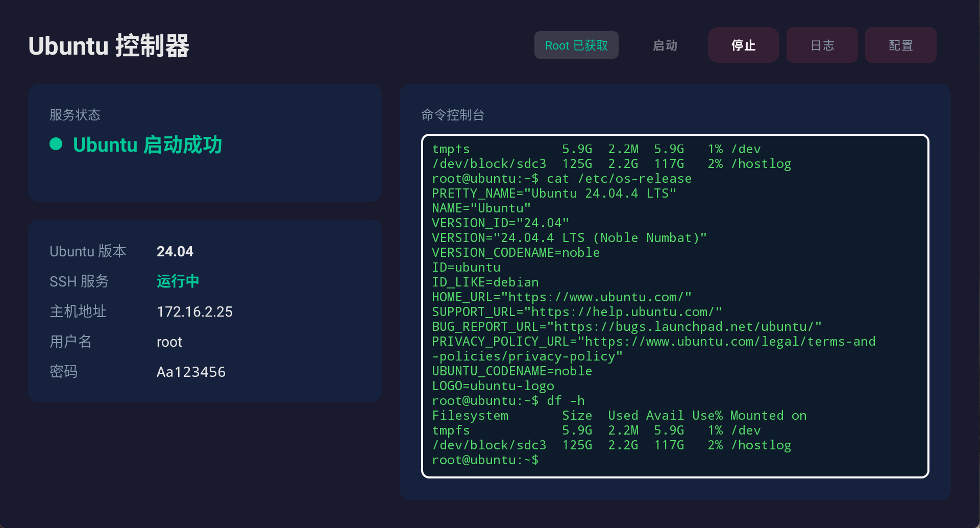
Task: Select the username value root
Action: point(169,342)
